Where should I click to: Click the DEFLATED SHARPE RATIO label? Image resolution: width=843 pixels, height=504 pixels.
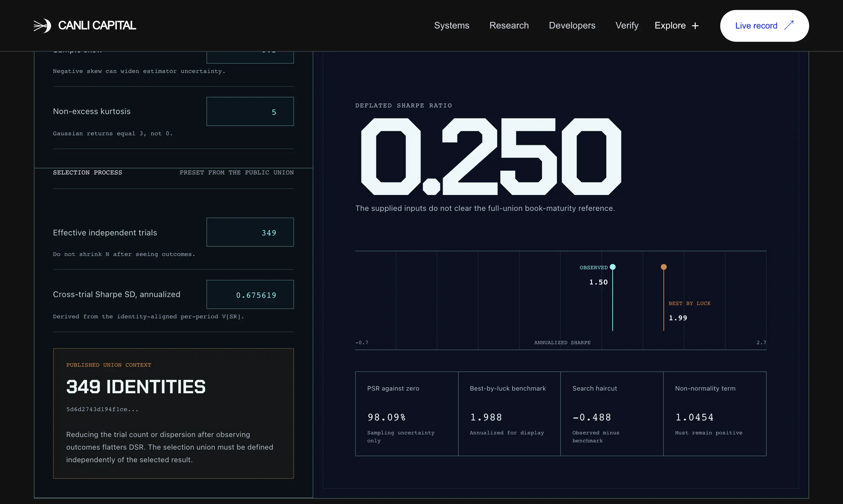click(404, 106)
